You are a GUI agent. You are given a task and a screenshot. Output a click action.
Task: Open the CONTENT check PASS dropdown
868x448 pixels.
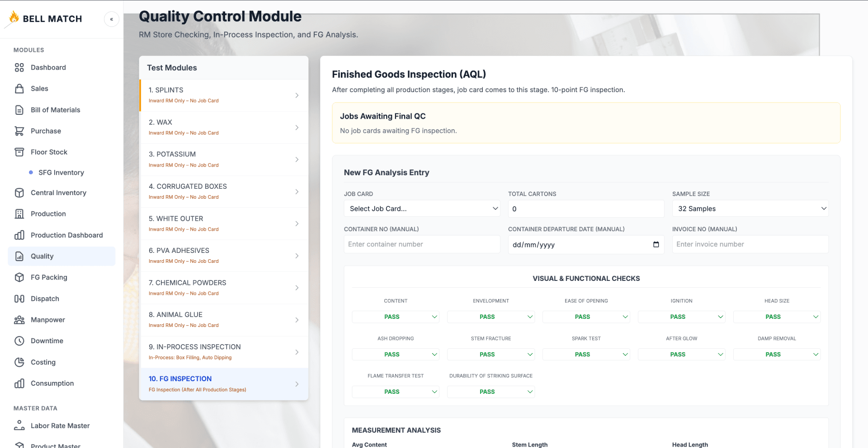(396, 317)
